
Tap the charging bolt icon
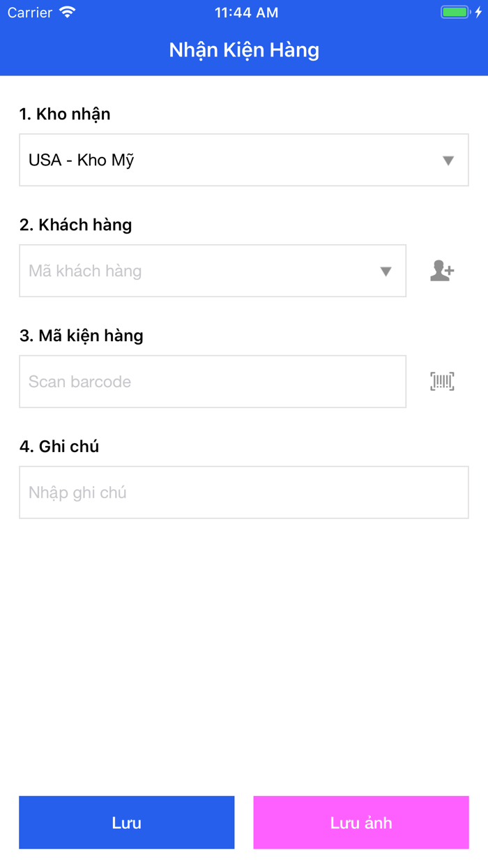(477, 11)
